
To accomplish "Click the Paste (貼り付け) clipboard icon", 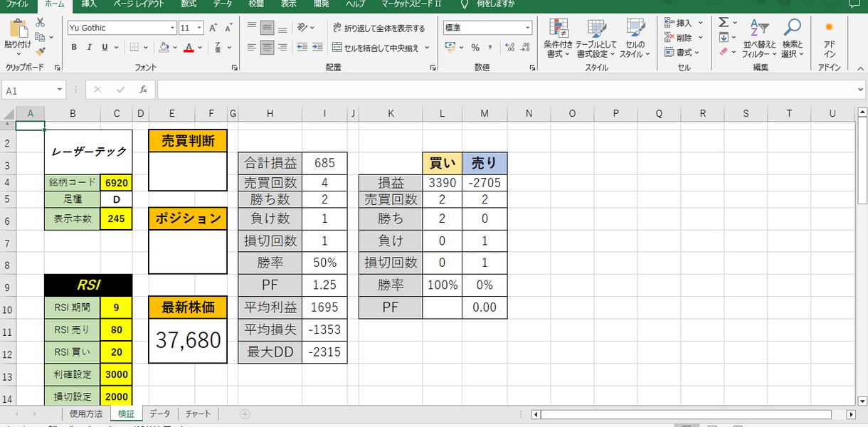I will point(18,30).
